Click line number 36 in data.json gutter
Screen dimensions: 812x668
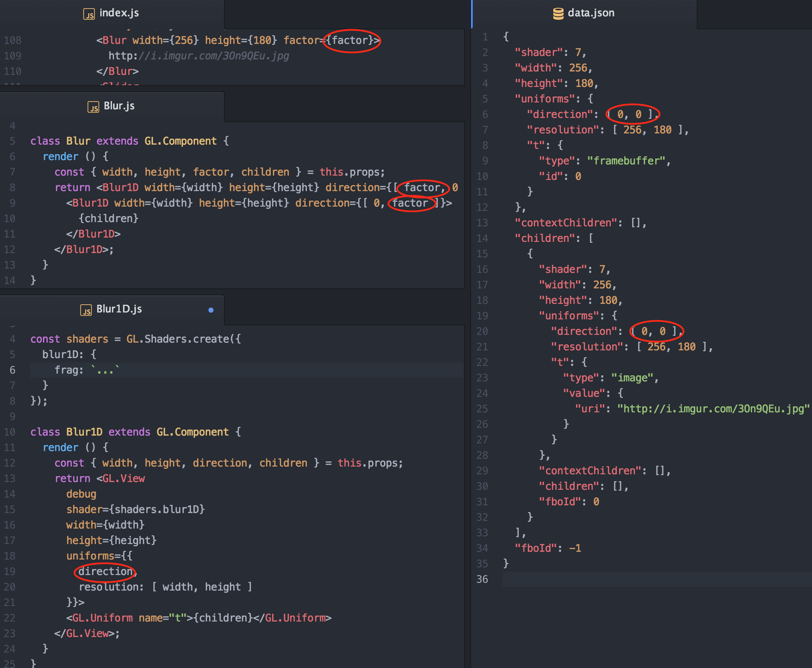coord(482,579)
